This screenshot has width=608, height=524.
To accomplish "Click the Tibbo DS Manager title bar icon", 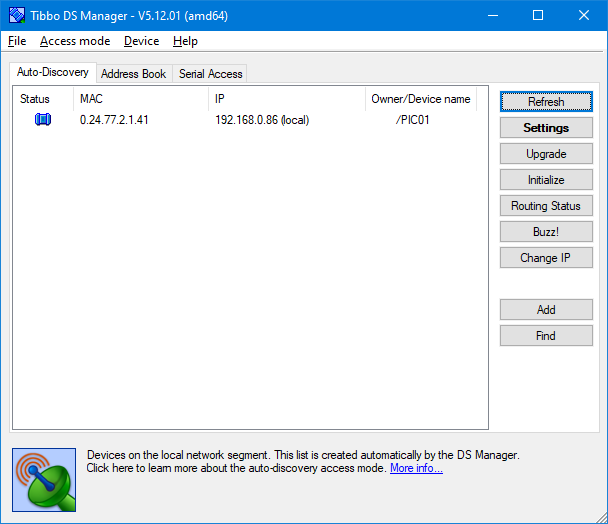I will (x=17, y=16).
